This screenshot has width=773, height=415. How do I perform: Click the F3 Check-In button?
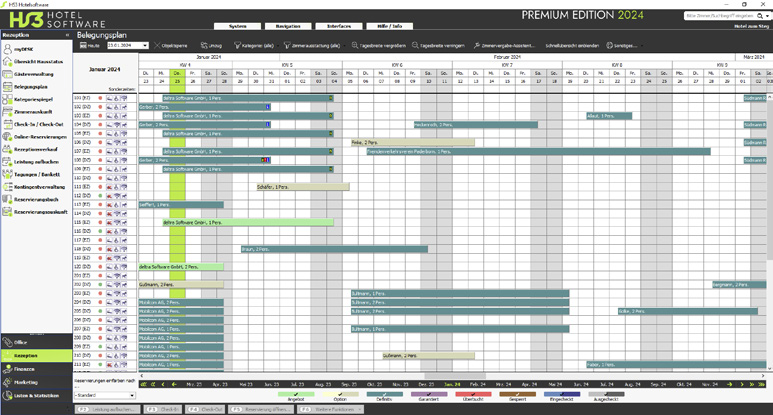(x=163, y=410)
